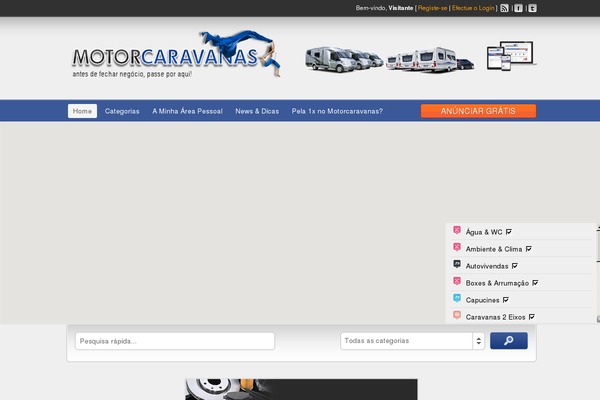Open A Minha Área Pessoal
The height and width of the screenshot is (400, 600).
188,111
